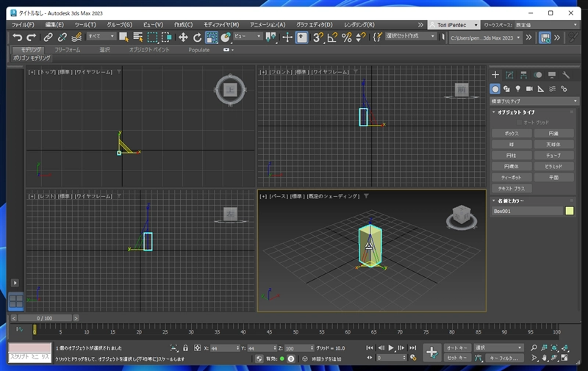Image resolution: width=588 pixels, height=371 pixels.
Task: Create a ボックス primitive
Action: pyautogui.click(x=512, y=134)
